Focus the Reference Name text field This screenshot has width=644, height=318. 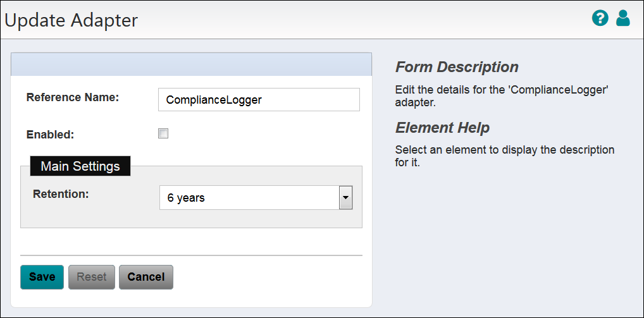pos(259,99)
